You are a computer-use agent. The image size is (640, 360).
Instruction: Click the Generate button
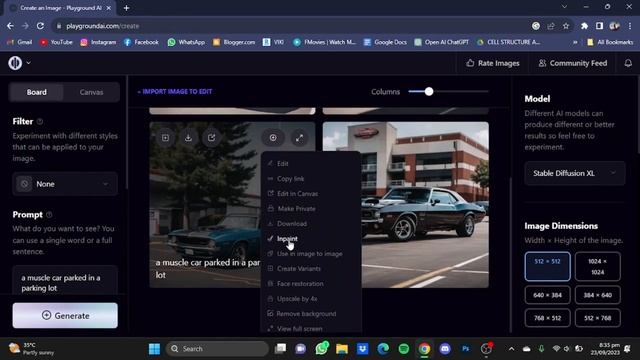pyautogui.click(x=65, y=316)
